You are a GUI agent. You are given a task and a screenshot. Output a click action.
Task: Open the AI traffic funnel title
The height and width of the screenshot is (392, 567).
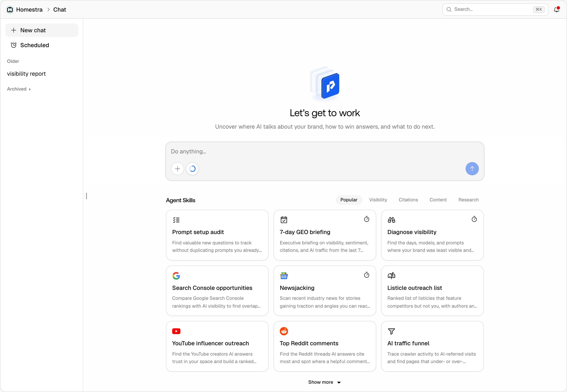(408, 343)
